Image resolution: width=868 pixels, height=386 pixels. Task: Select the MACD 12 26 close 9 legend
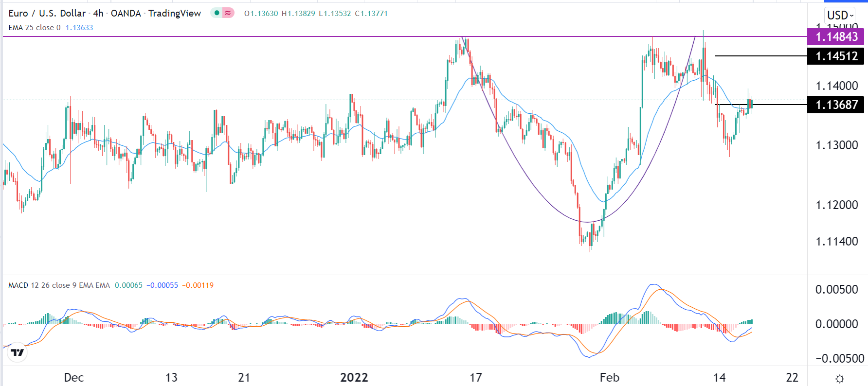[x=59, y=285]
